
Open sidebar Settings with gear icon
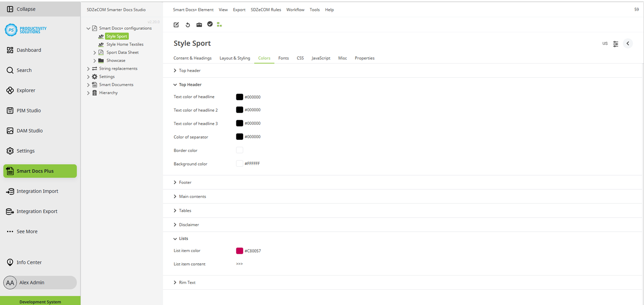[x=40, y=151]
